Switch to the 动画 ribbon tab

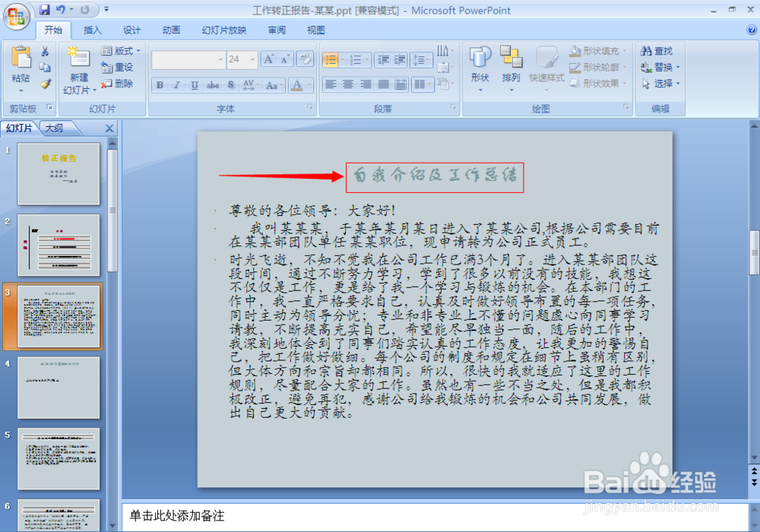[171, 30]
